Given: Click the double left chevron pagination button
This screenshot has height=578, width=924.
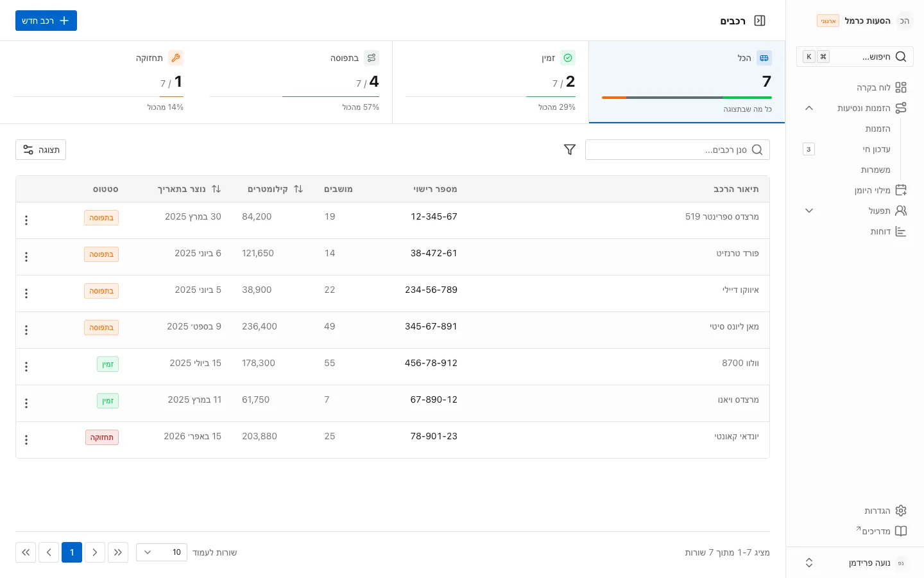Looking at the screenshot, I should tap(26, 552).
